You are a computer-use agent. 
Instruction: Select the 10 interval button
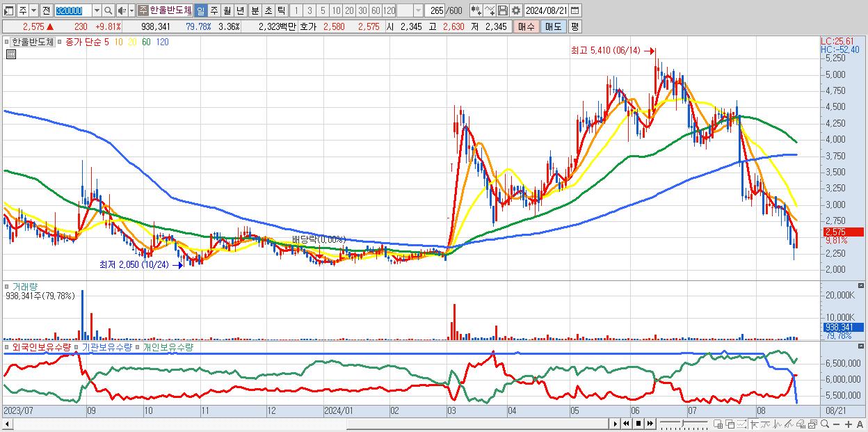(x=337, y=10)
